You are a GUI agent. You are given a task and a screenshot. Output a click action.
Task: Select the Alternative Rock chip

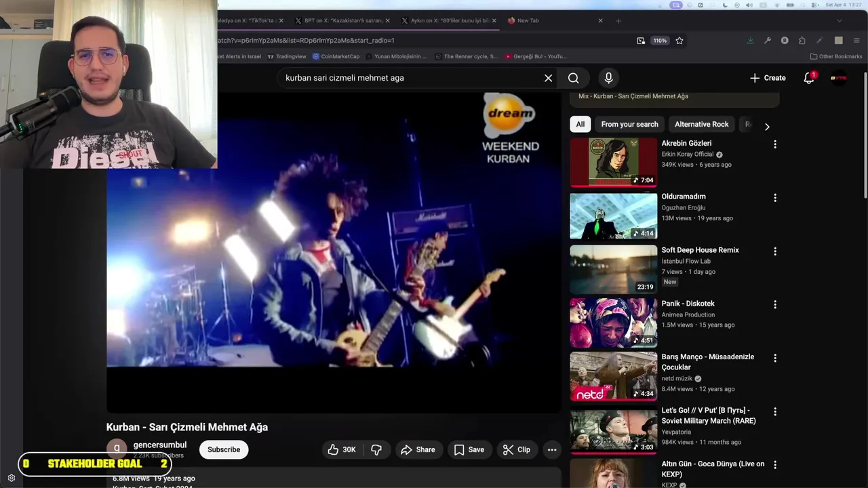[x=701, y=124]
